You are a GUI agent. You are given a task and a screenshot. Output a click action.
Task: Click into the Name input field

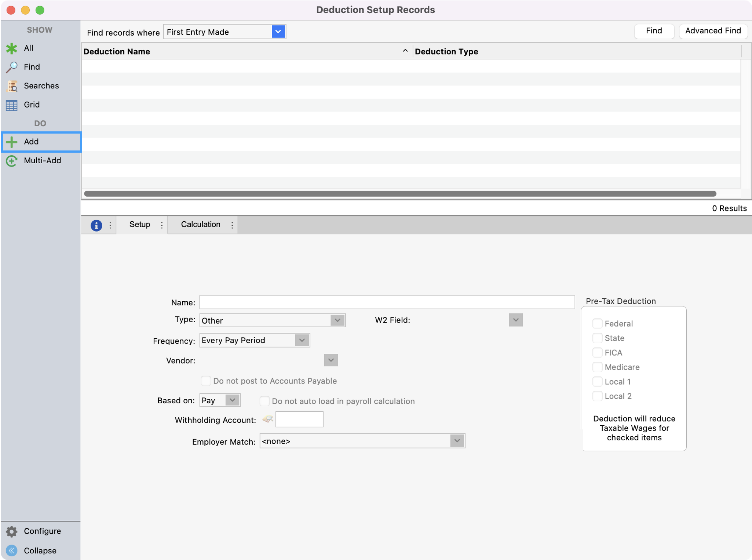pos(387,302)
